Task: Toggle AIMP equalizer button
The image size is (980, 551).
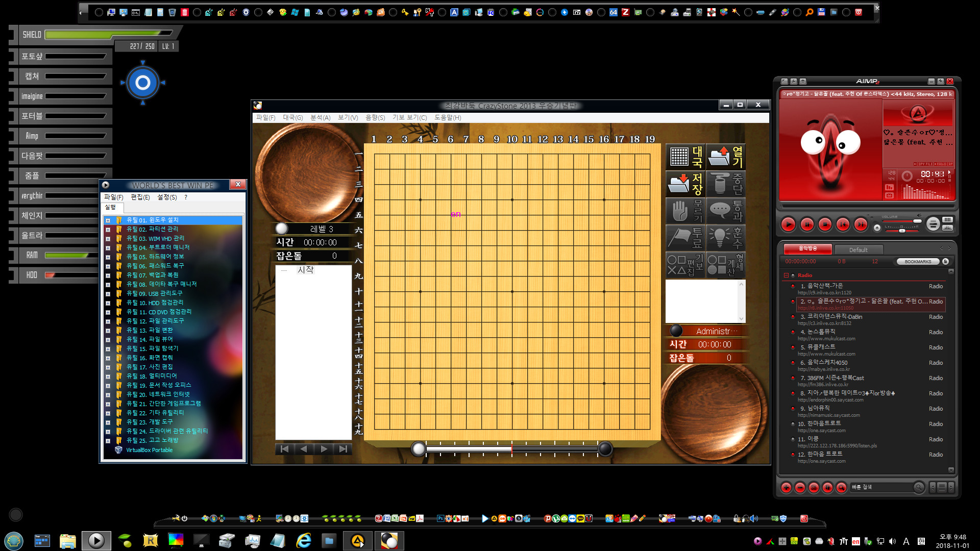Action: coord(948,228)
